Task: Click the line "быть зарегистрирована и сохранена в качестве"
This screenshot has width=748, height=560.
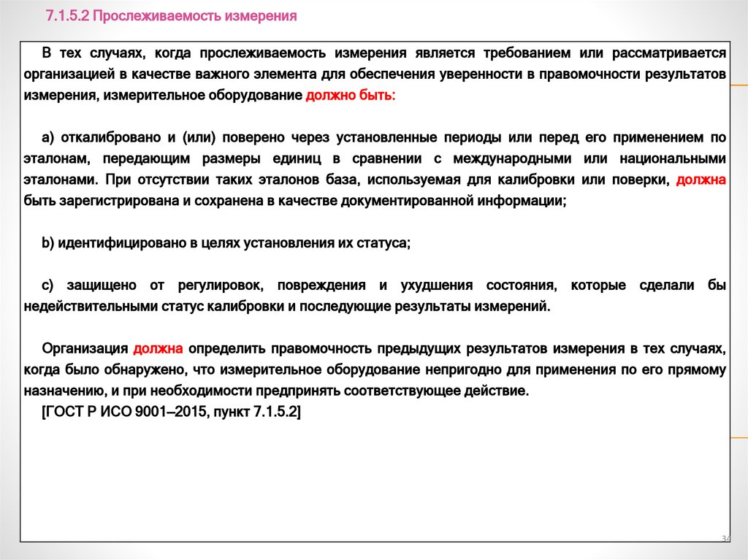Action: pos(295,201)
